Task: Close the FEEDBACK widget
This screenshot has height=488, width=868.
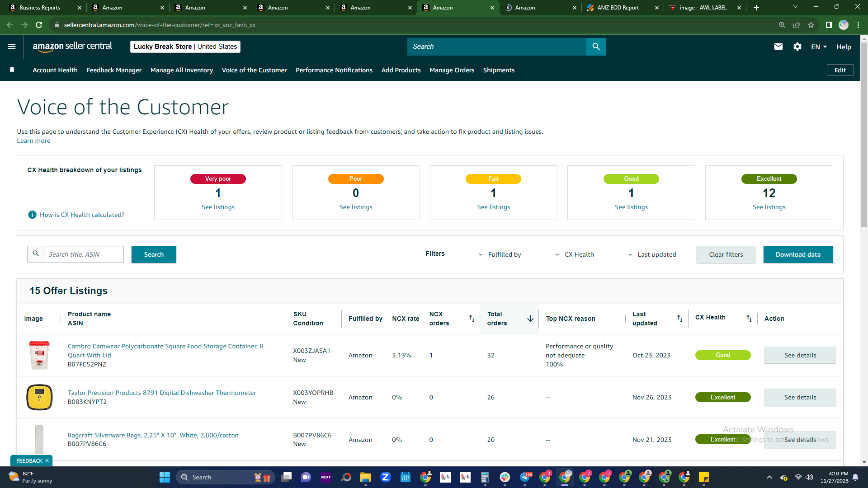Action: pos(47,461)
